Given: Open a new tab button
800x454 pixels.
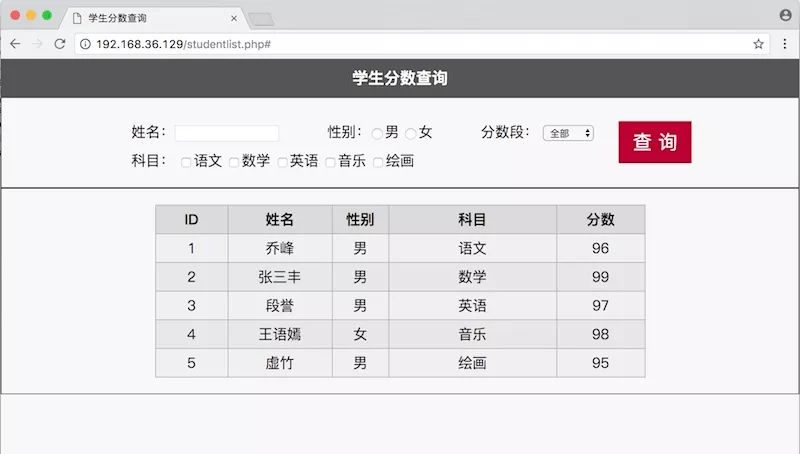Looking at the screenshot, I should [x=262, y=20].
